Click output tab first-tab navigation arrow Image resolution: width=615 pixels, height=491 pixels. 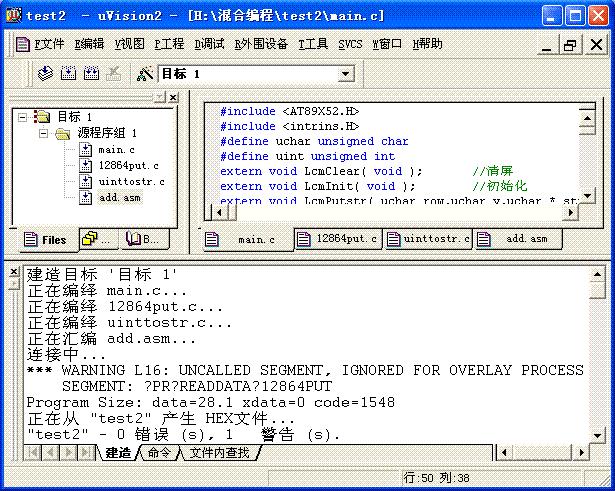click(33, 453)
